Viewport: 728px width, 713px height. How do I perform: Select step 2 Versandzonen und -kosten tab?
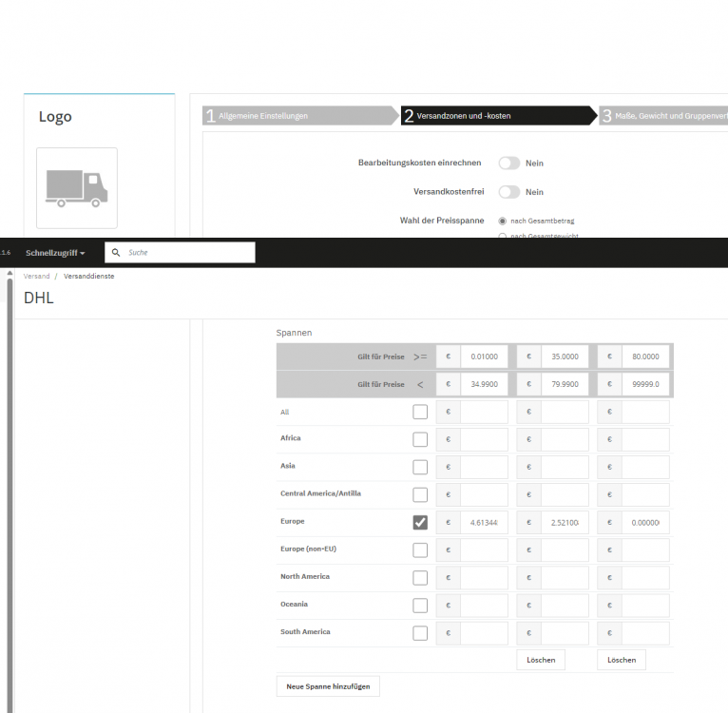coord(499,116)
